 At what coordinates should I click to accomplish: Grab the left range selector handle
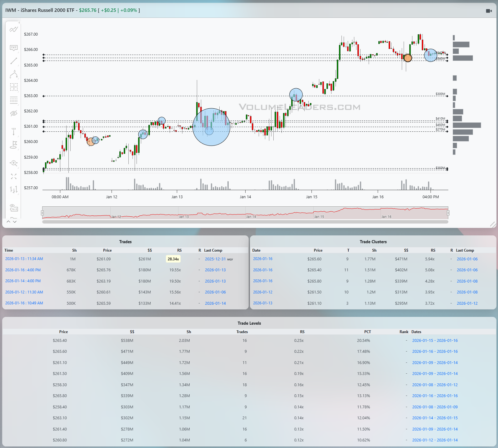pyautogui.click(x=42, y=213)
